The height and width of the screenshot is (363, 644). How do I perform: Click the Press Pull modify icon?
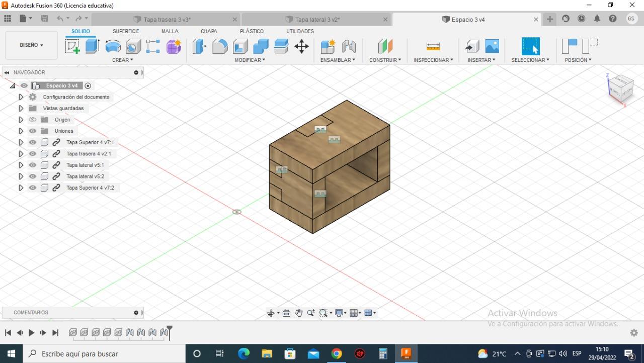[x=200, y=47]
